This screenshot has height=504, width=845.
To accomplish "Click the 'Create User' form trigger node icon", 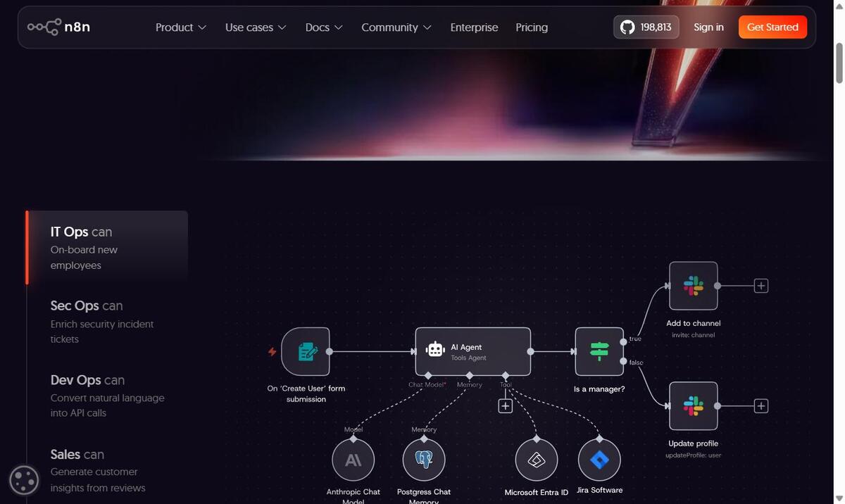I will tap(306, 351).
